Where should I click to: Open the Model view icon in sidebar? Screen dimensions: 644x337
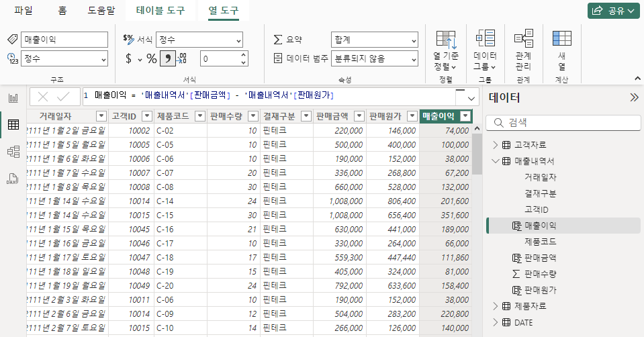pyautogui.click(x=13, y=152)
